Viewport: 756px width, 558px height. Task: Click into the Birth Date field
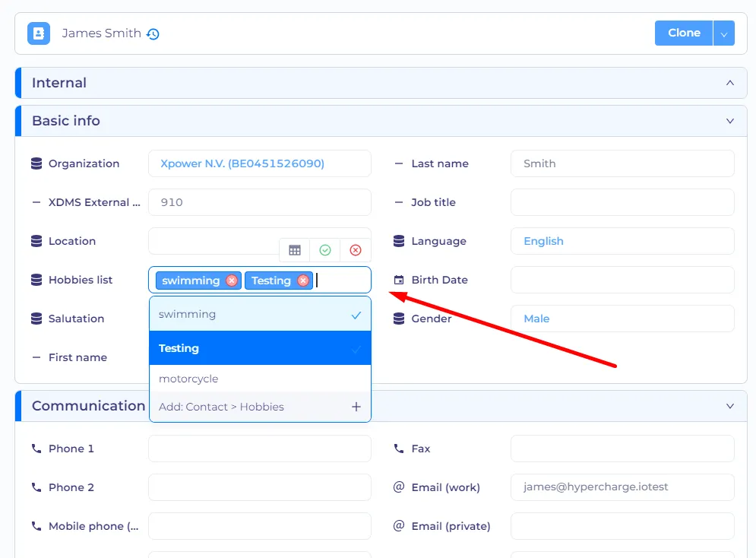(622, 280)
